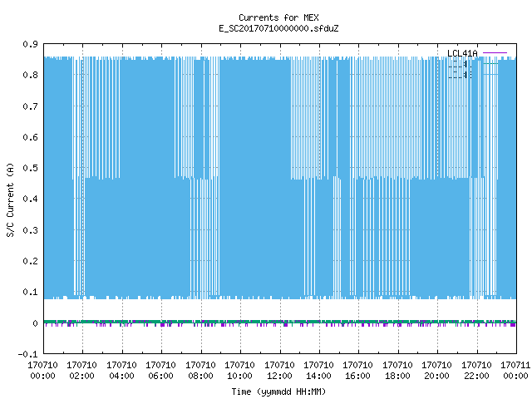Click the "Currents for MEX" chart title
This screenshot has width=532, height=399.
278,17
